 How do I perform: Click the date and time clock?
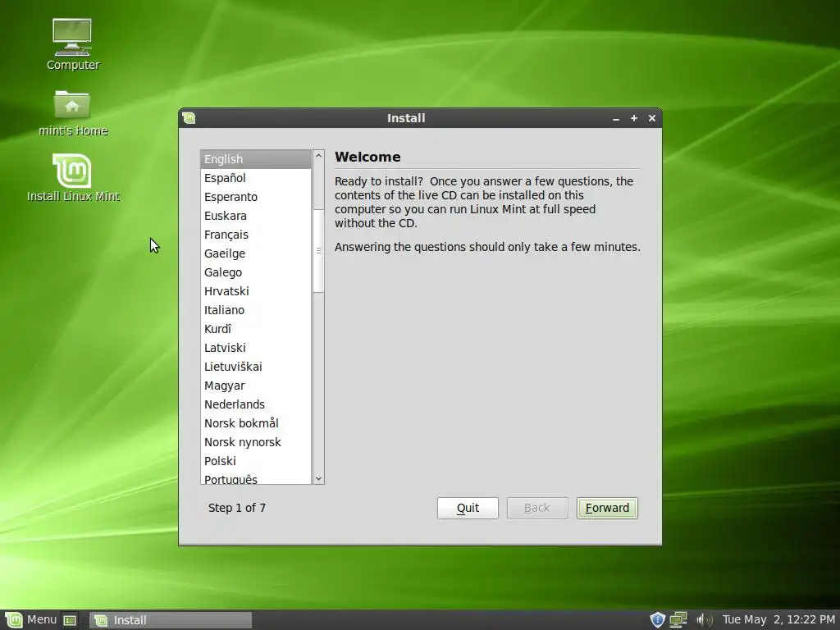click(778, 620)
